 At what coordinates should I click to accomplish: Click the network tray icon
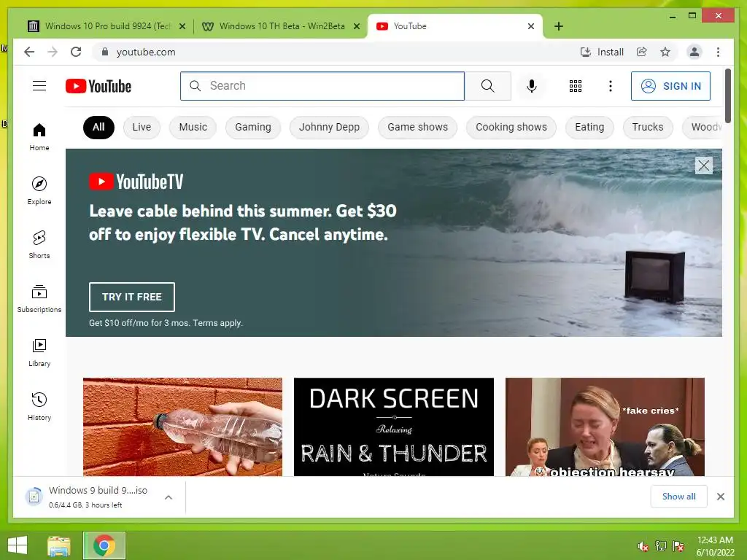(x=660, y=546)
